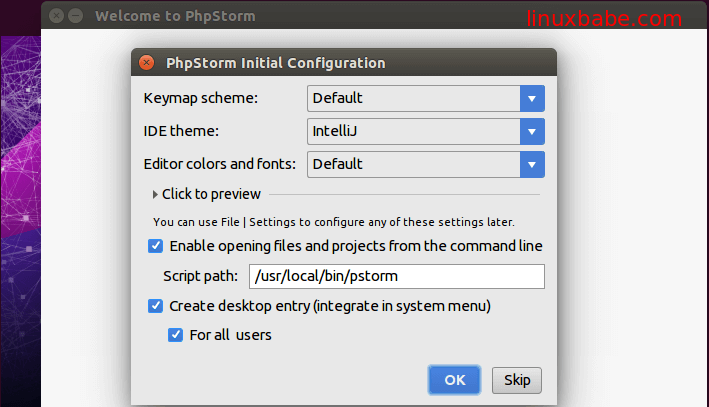The width and height of the screenshot is (709, 407).
Task: Click the Keymap scheme label
Action: pos(201,98)
